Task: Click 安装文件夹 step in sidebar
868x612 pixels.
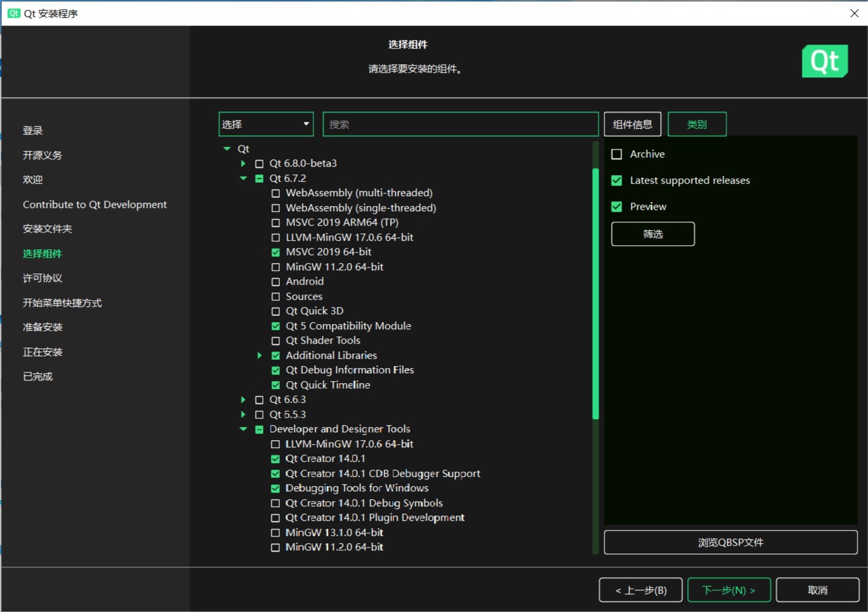Action: point(48,229)
